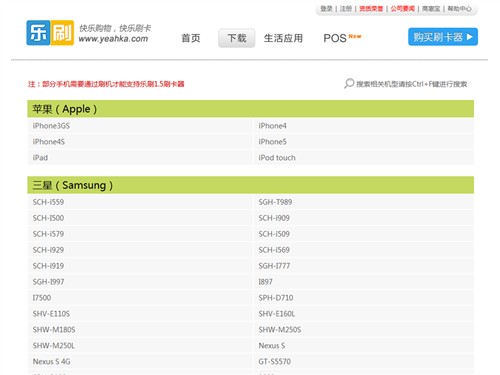The image size is (500, 375).
Task: Click the SCH-i559 entry
Action: click(48, 202)
